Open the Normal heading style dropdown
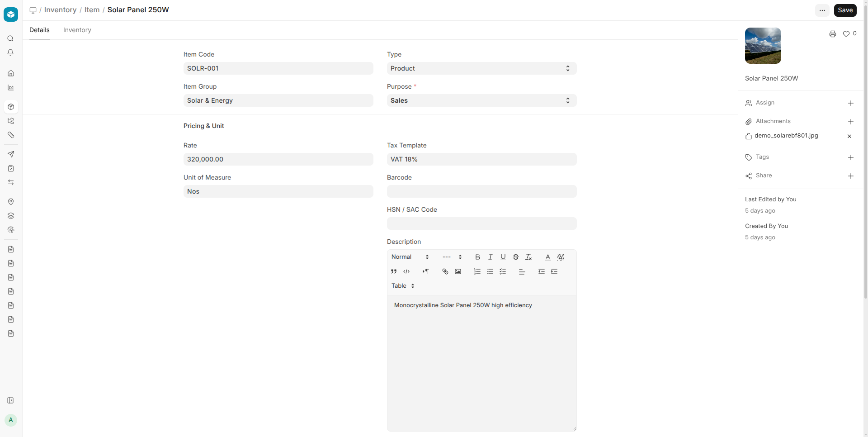868x437 pixels. point(410,257)
